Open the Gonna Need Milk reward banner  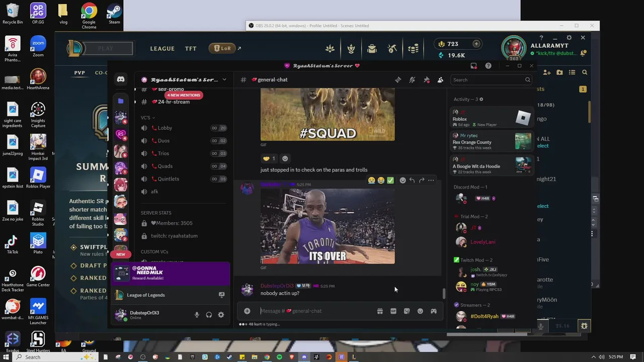pos(171,274)
